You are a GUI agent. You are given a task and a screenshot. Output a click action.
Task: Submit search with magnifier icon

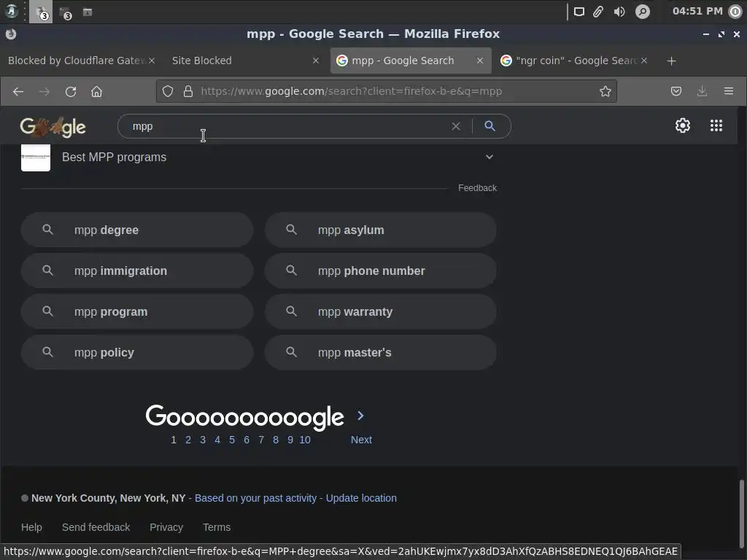pyautogui.click(x=489, y=125)
